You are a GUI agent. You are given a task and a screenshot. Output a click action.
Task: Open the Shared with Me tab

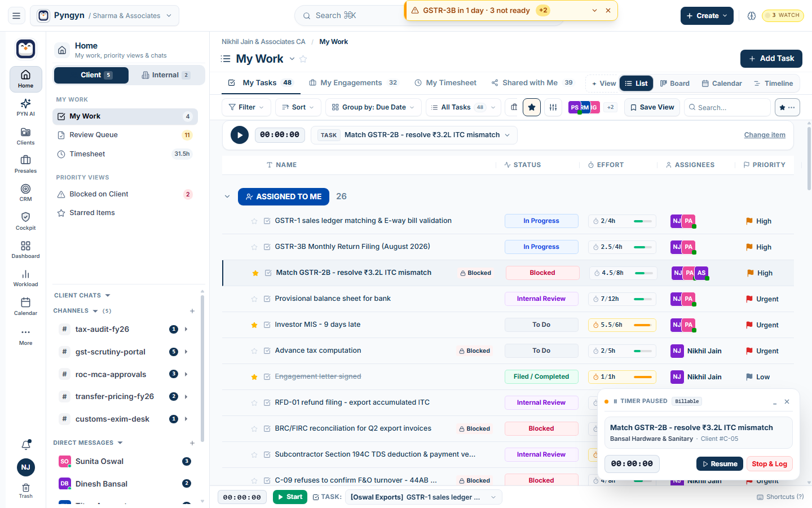point(532,83)
